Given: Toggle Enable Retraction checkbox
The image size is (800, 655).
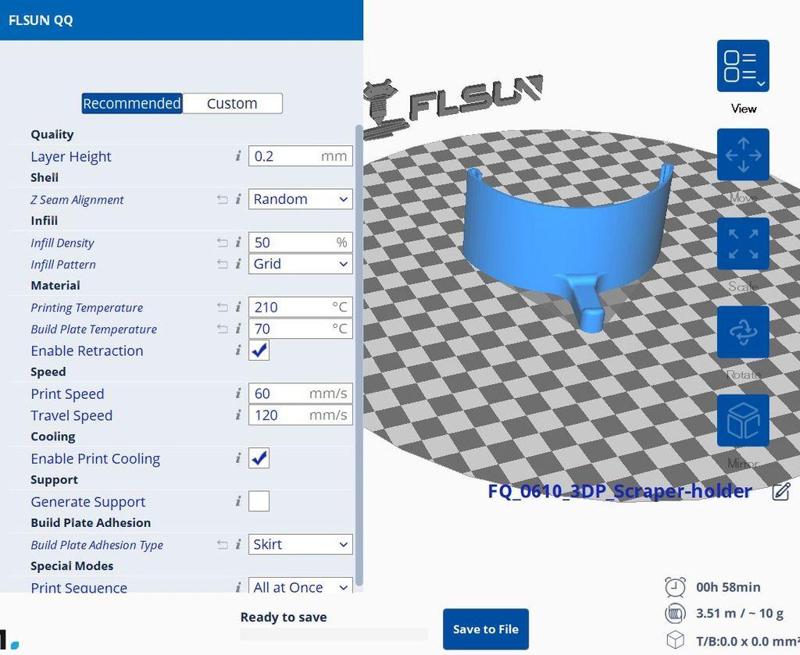Looking at the screenshot, I should (259, 350).
